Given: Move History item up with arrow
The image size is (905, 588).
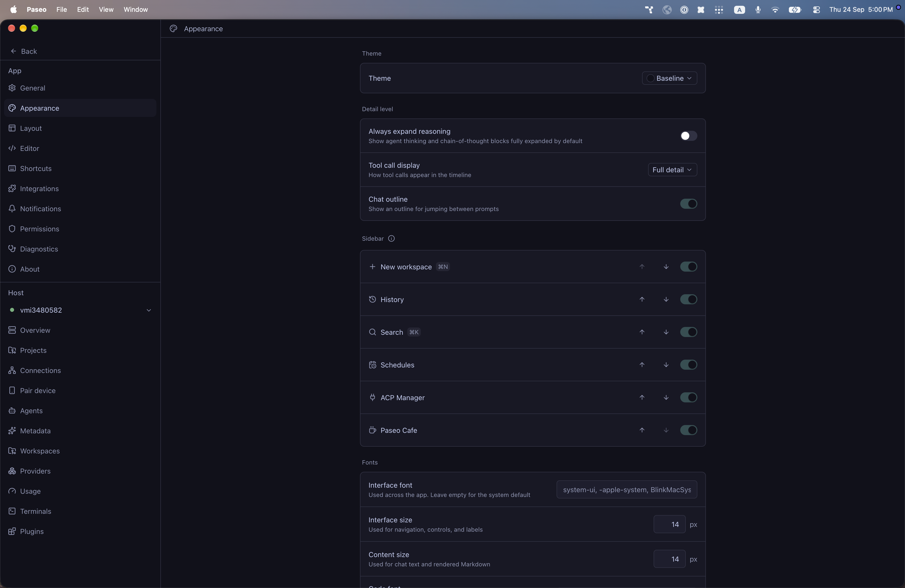Looking at the screenshot, I should (642, 299).
